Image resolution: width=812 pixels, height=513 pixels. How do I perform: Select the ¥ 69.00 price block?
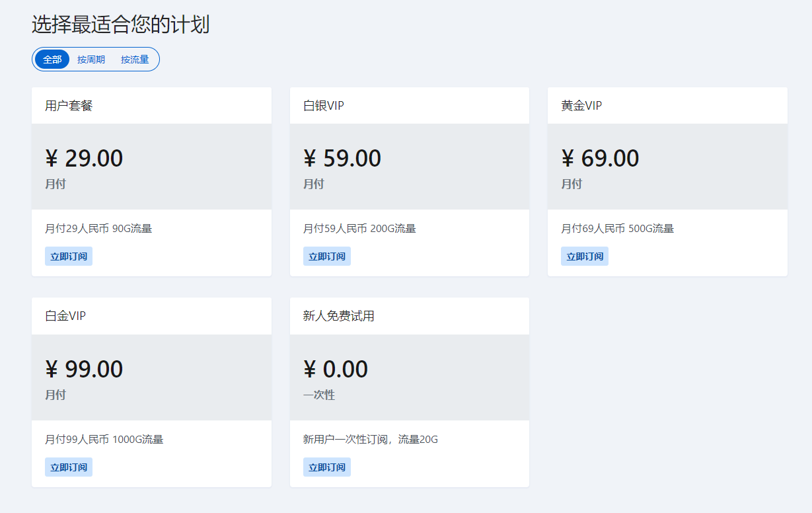[x=600, y=159]
